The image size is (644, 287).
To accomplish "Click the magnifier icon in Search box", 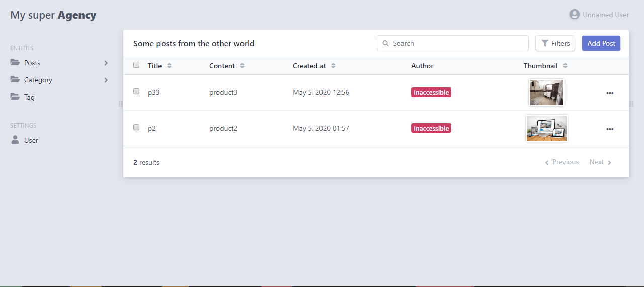I will [x=386, y=43].
